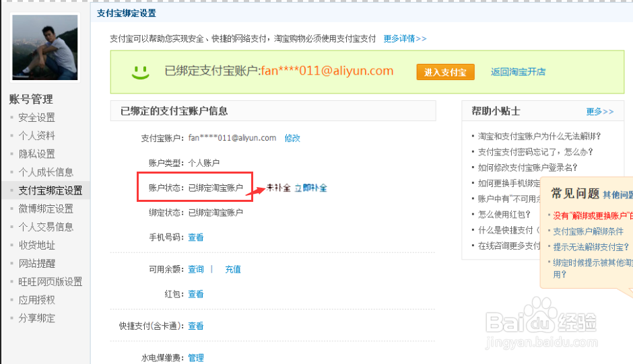Click 修改 next to Alipay account
Image resolution: width=633 pixels, height=364 pixels.
tap(292, 138)
